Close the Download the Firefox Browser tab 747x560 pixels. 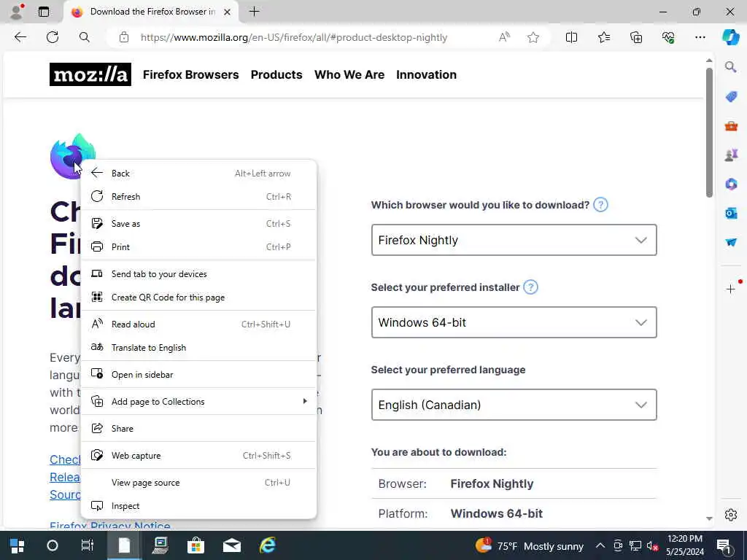[228, 12]
